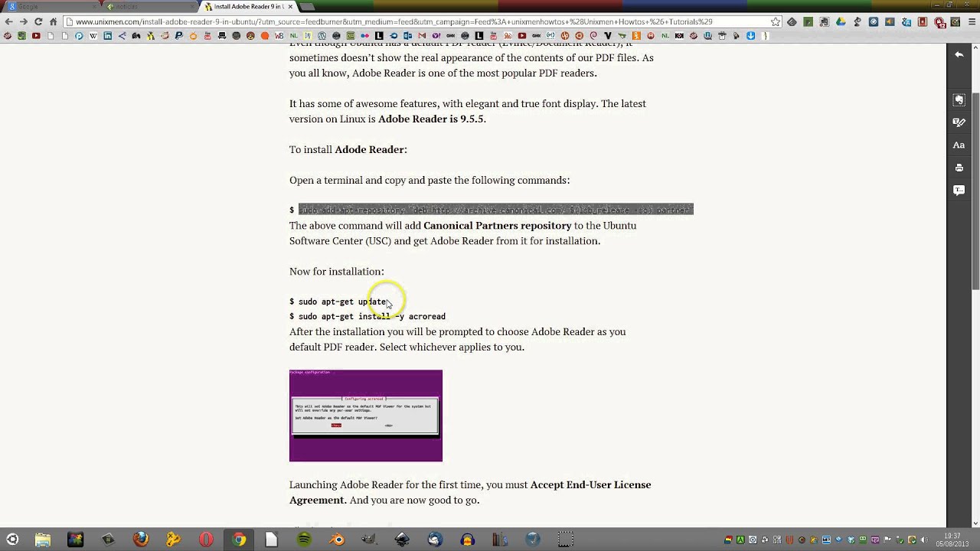The height and width of the screenshot is (551, 980).
Task: Click the sidebar print icon
Action: pos(959,167)
